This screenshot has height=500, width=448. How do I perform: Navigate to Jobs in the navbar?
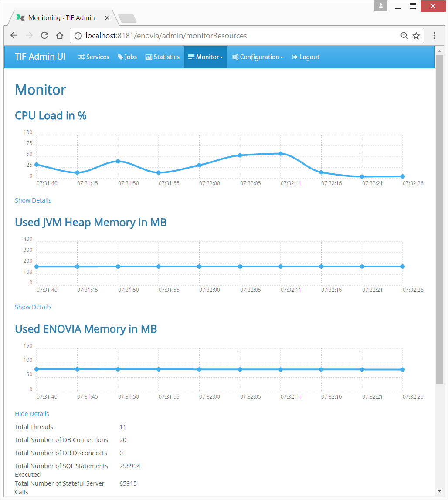[x=127, y=57]
